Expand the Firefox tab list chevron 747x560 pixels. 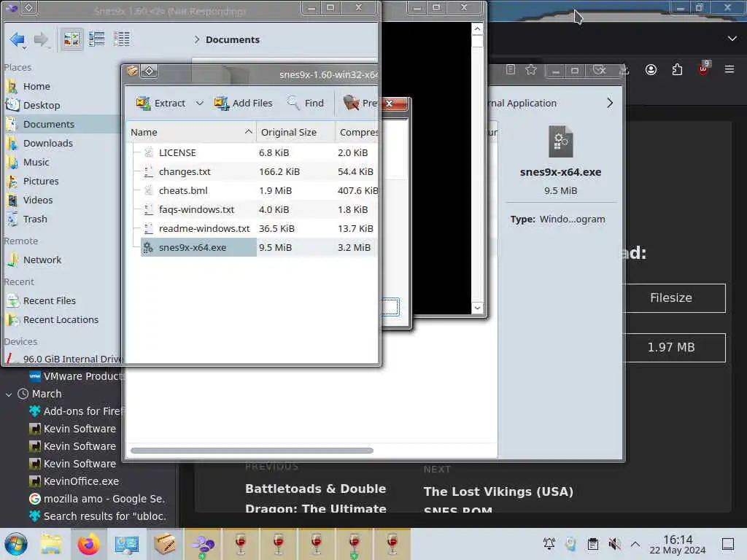pyautogui.click(x=732, y=39)
